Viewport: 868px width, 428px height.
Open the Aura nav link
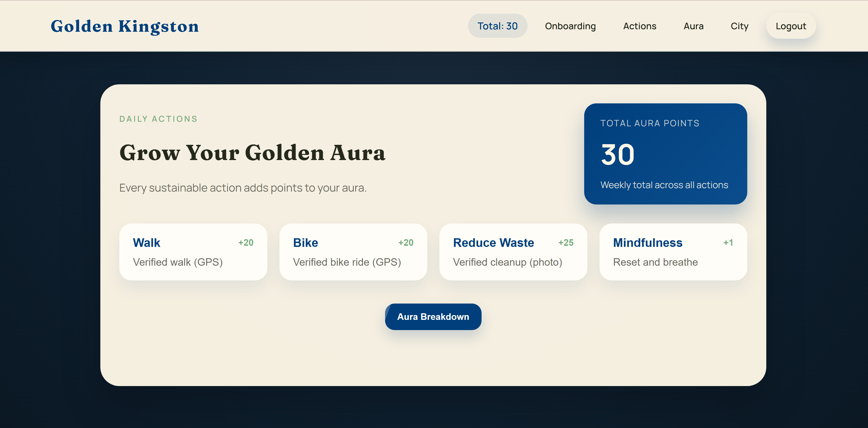coord(693,26)
